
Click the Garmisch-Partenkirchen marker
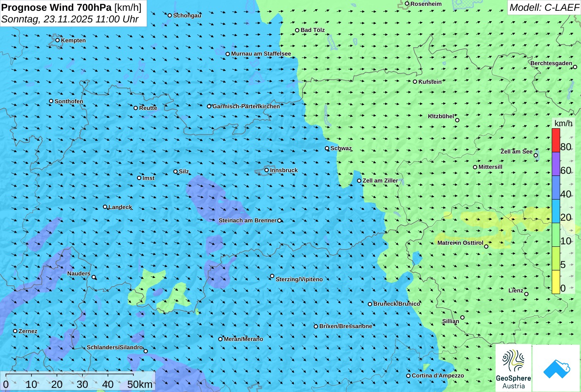point(209,106)
